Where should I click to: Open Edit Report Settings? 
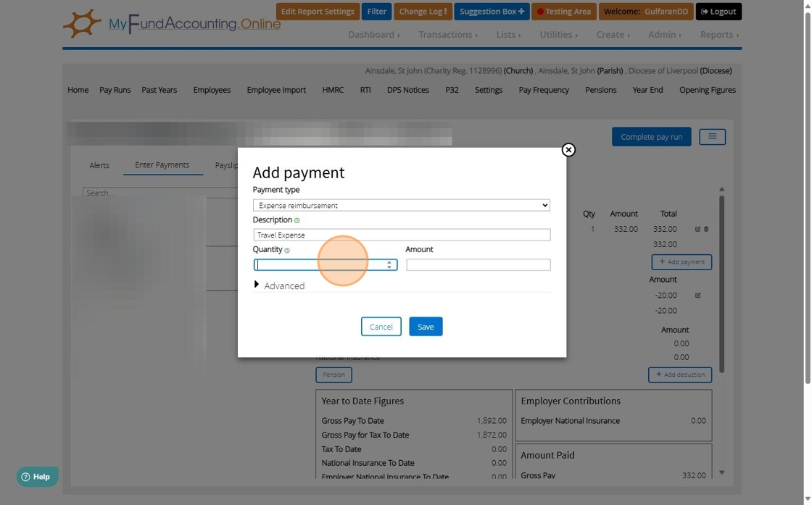pos(318,12)
